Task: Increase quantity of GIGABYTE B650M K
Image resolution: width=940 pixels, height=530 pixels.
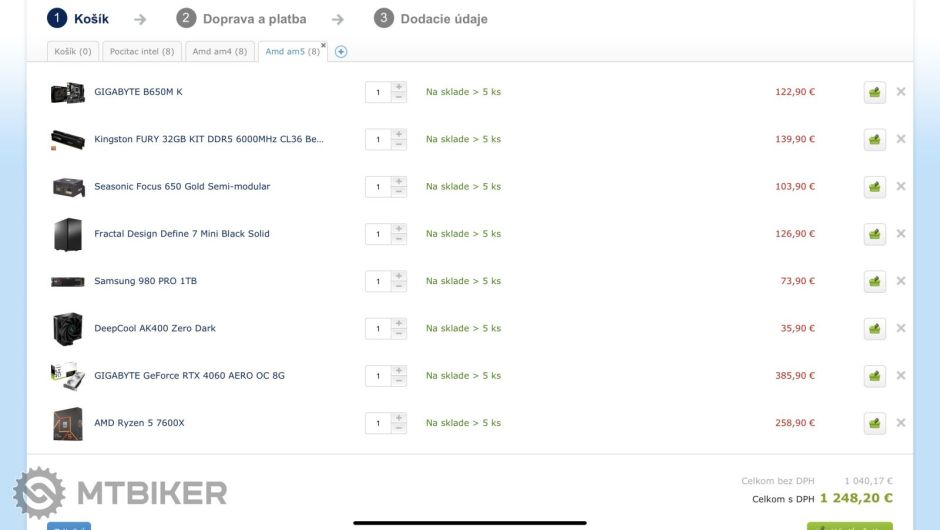Action: 399,87
